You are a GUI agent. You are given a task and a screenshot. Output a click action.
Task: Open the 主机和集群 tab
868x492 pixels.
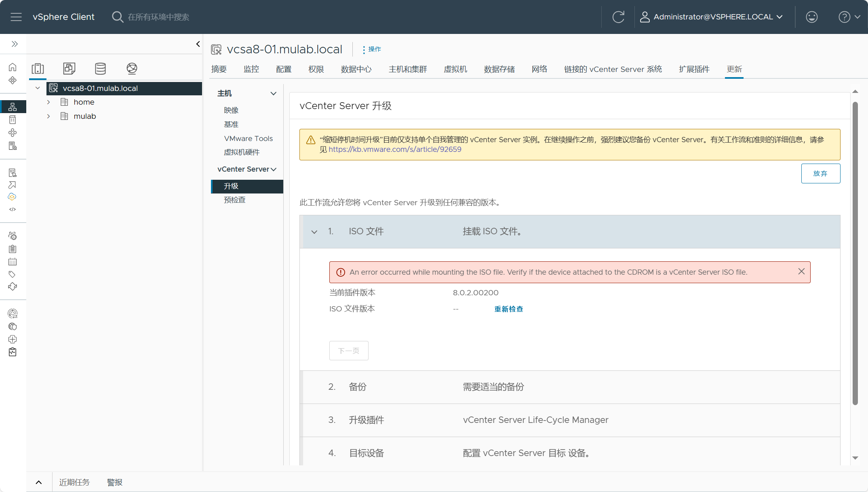click(x=408, y=69)
